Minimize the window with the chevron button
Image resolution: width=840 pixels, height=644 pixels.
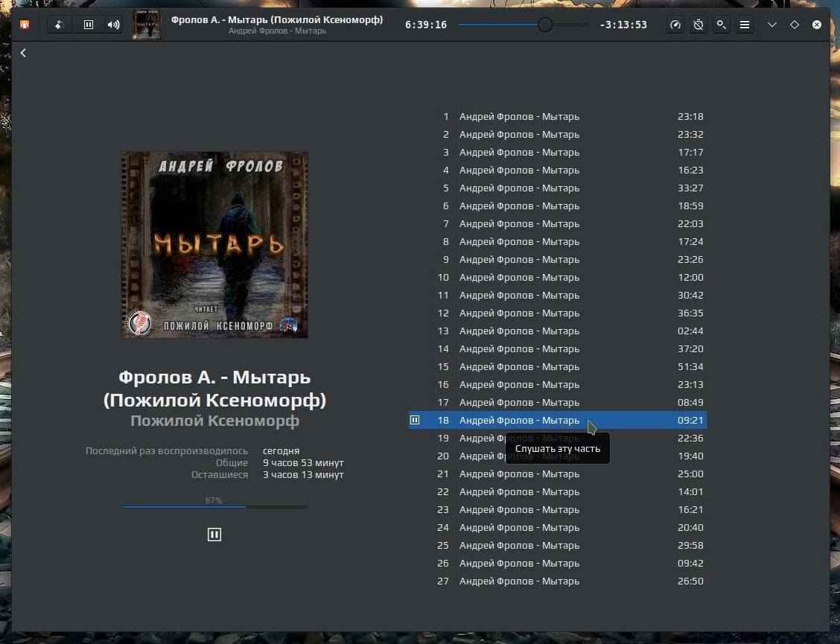[772, 25]
